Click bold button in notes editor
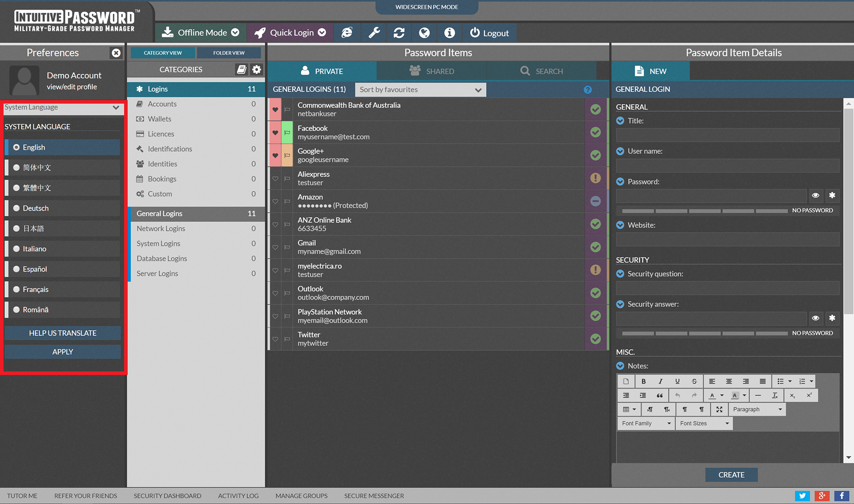854x504 pixels. pyautogui.click(x=643, y=381)
